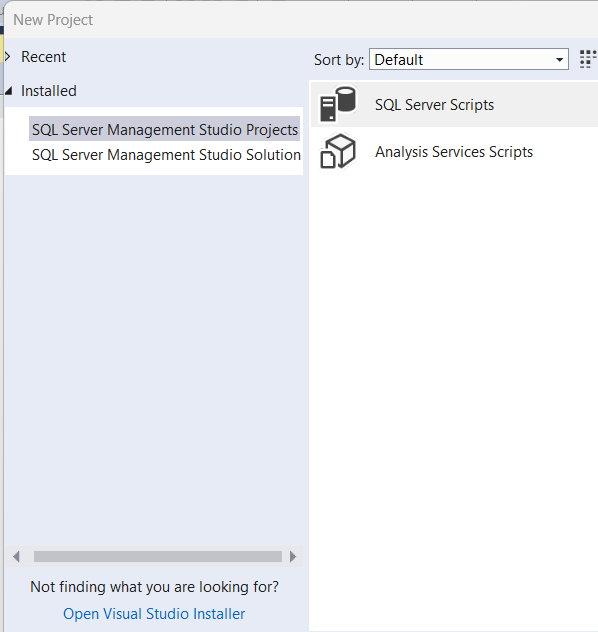Viewport: 598px width, 632px height.
Task: Click the Recent label
Action: [43, 57]
